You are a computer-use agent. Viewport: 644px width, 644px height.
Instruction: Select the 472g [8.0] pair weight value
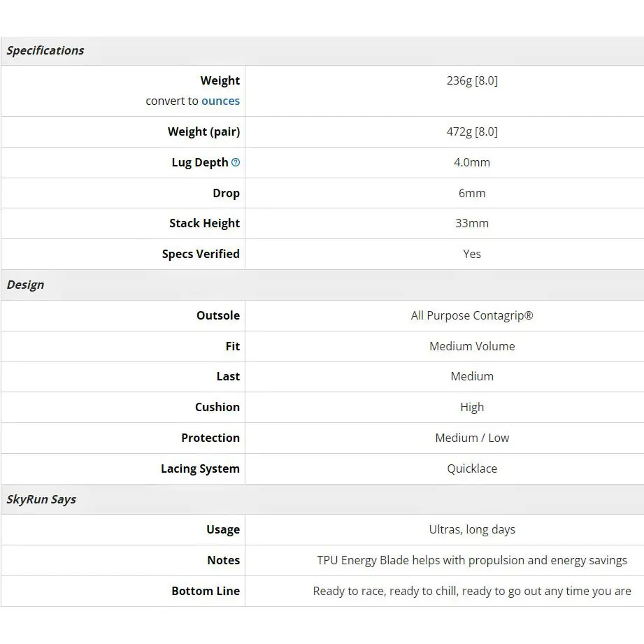472,132
